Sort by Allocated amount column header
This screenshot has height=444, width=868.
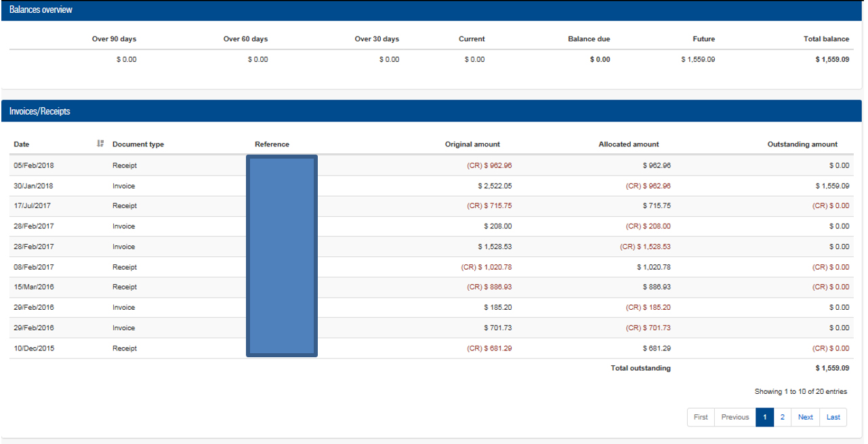click(x=628, y=144)
